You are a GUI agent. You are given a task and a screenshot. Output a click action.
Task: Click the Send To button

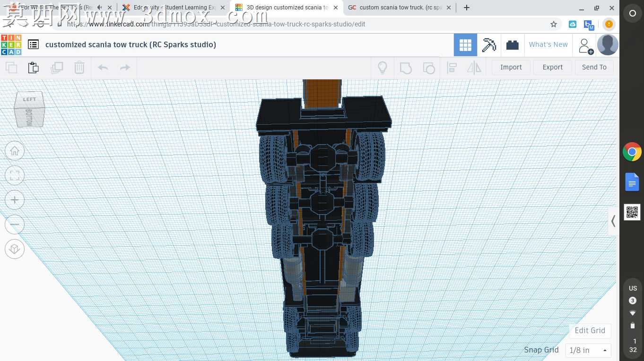tap(594, 68)
